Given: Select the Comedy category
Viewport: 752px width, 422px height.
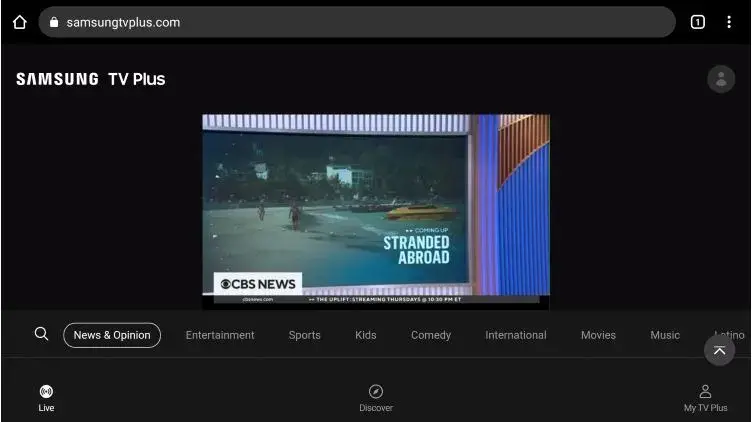Looking at the screenshot, I should click(x=431, y=335).
